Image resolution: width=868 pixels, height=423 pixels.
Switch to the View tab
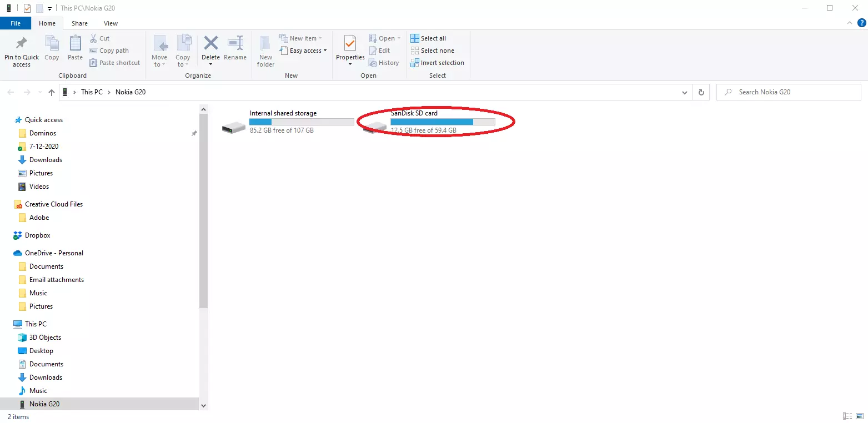(x=111, y=23)
